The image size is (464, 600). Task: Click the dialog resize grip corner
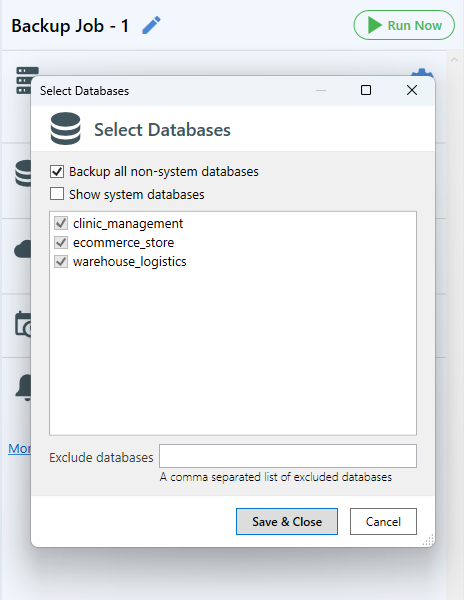(x=428, y=540)
